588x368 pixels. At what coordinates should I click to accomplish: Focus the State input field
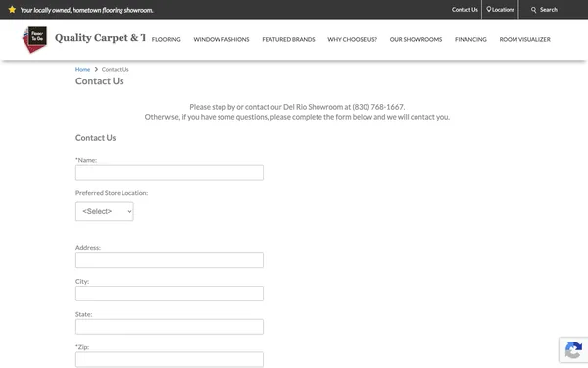point(170,327)
